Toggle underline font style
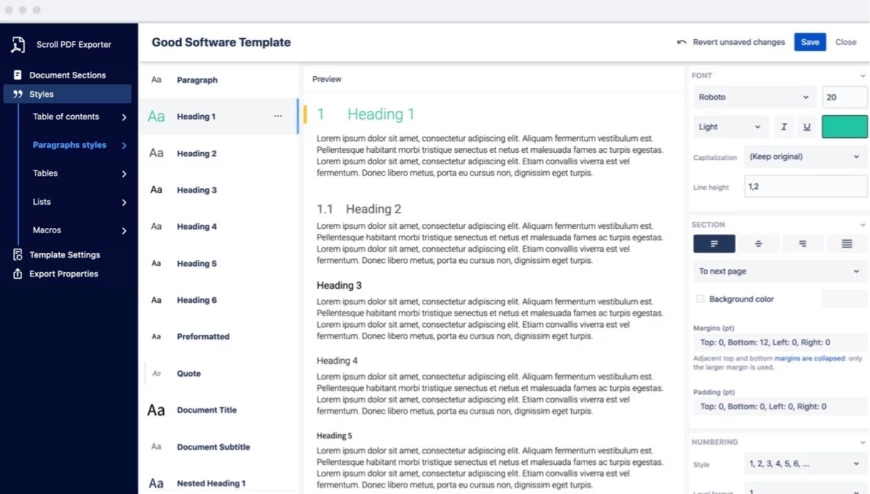The height and width of the screenshot is (494, 870). click(x=807, y=127)
